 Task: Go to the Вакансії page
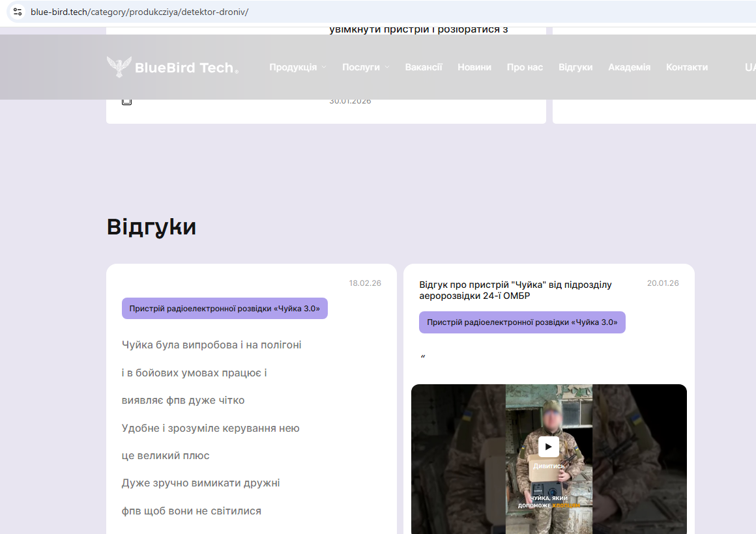pyautogui.click(x=424, y=68)
